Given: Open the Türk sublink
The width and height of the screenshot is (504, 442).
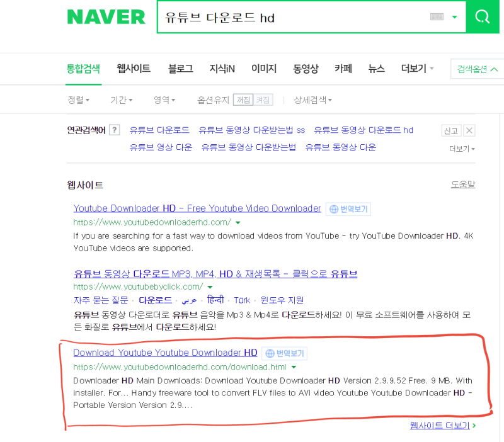Looking at the screenshot, I should click(x=242, y=300).
